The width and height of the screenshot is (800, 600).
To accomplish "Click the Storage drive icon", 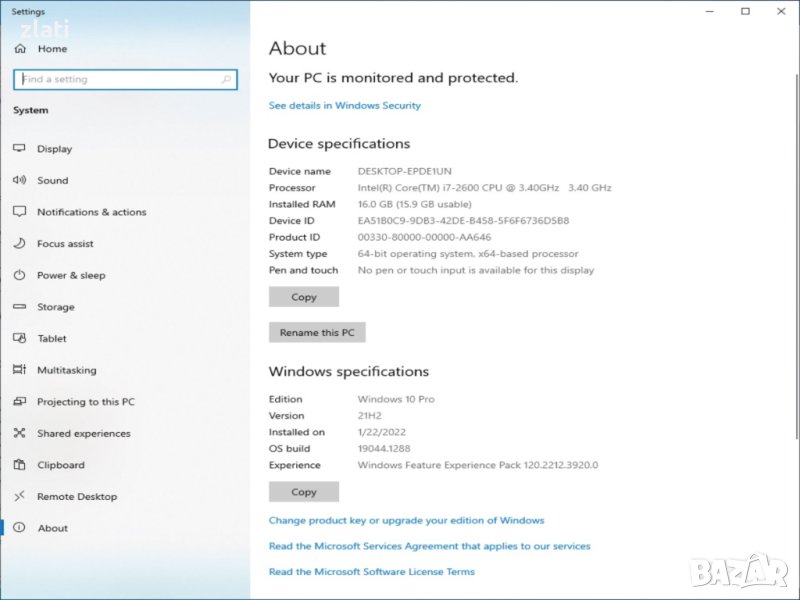I will click(x=19, y=307).
